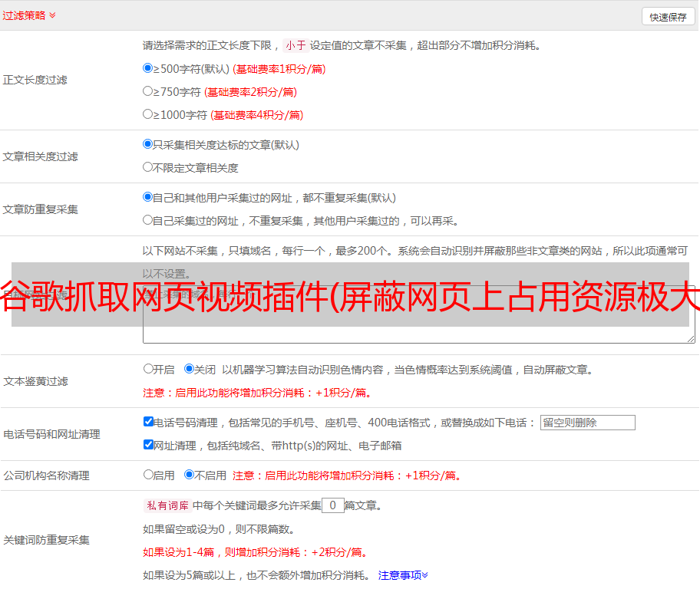Select 启用 for 公司机构名称清理
The image size is (700, 589).
pyautogui.click(x=149, y=475)
